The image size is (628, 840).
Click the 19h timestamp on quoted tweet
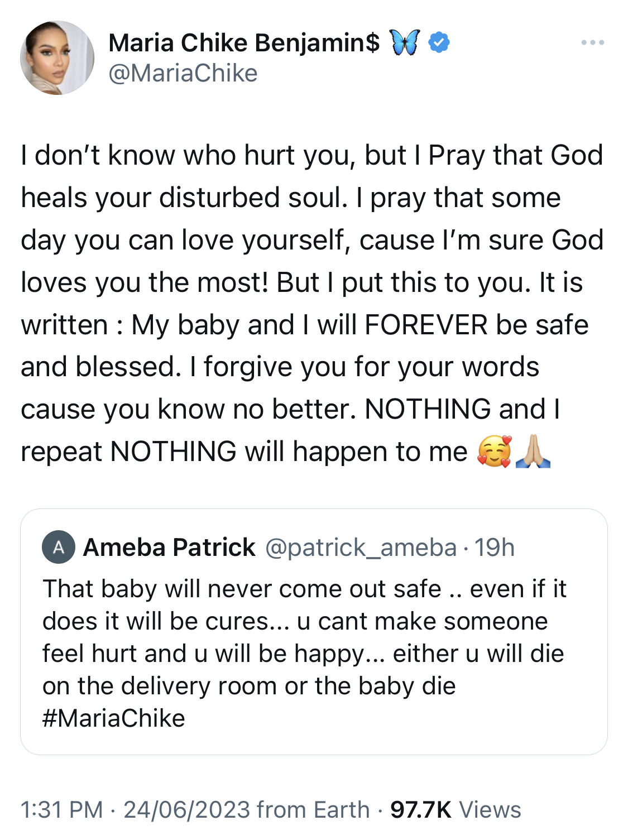click(495, 548)
